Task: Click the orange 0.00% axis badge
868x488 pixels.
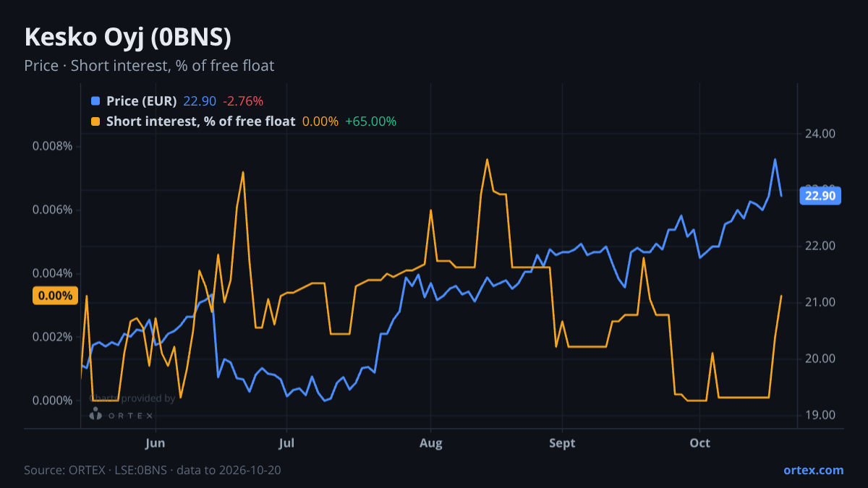Action: (56, 296)
